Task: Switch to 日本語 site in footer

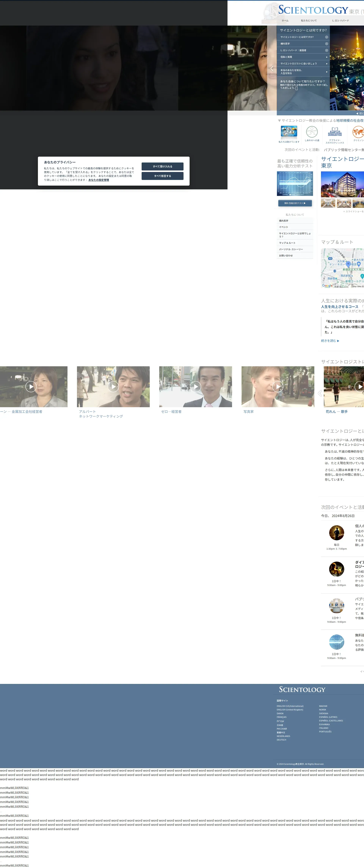Action: (x=280, y=725)
